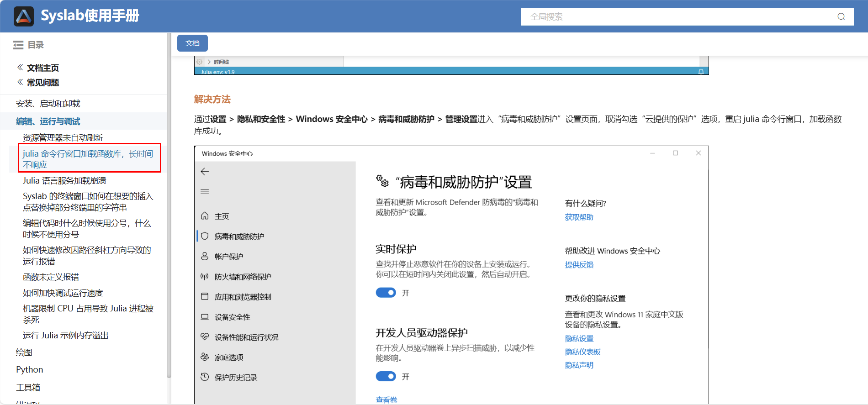Click the 解决方法 heading
Viewport: 868px width, 405px height.
pyautogui.click(x=212, y=100)
